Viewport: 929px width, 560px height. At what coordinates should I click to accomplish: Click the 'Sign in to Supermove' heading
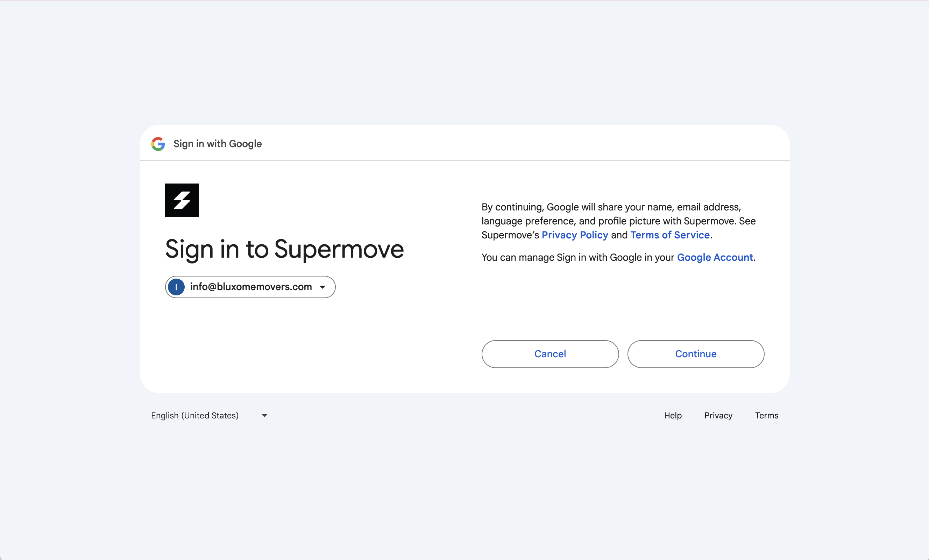coord(284,249)
